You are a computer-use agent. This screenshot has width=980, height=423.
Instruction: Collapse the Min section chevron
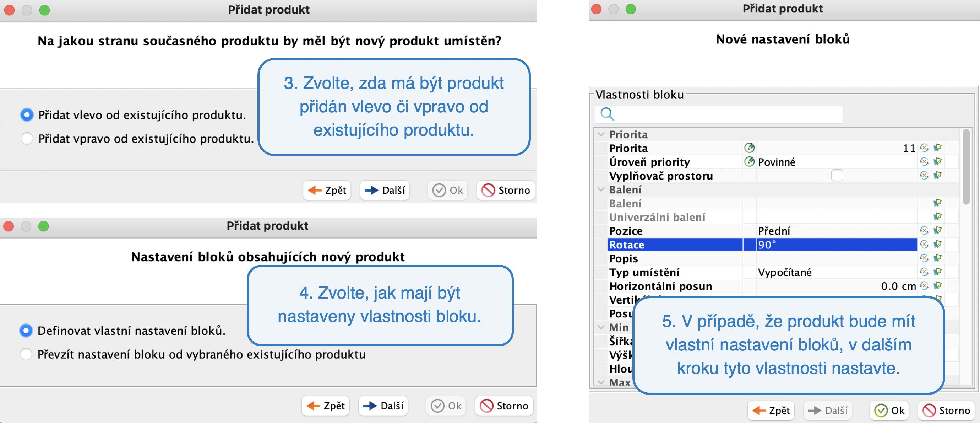tap(601, 327)
